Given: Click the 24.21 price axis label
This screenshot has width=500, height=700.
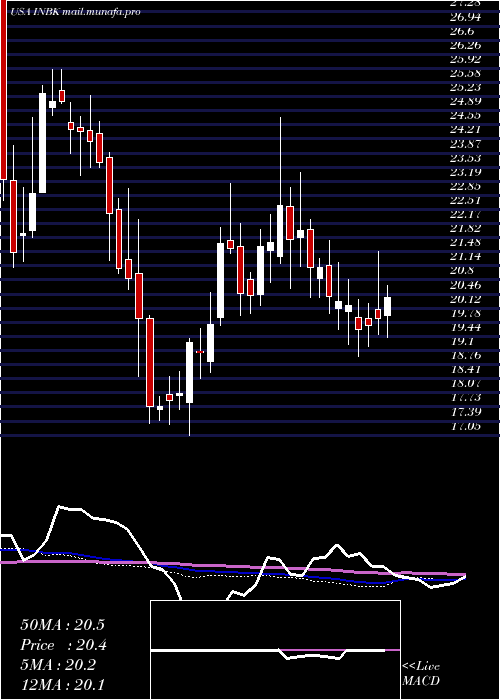Looking at the screenshot, I should coord(465,130).
